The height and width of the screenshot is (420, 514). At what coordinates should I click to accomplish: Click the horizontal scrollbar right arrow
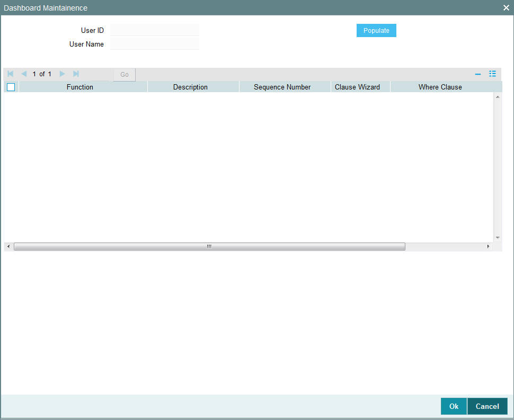489,246
